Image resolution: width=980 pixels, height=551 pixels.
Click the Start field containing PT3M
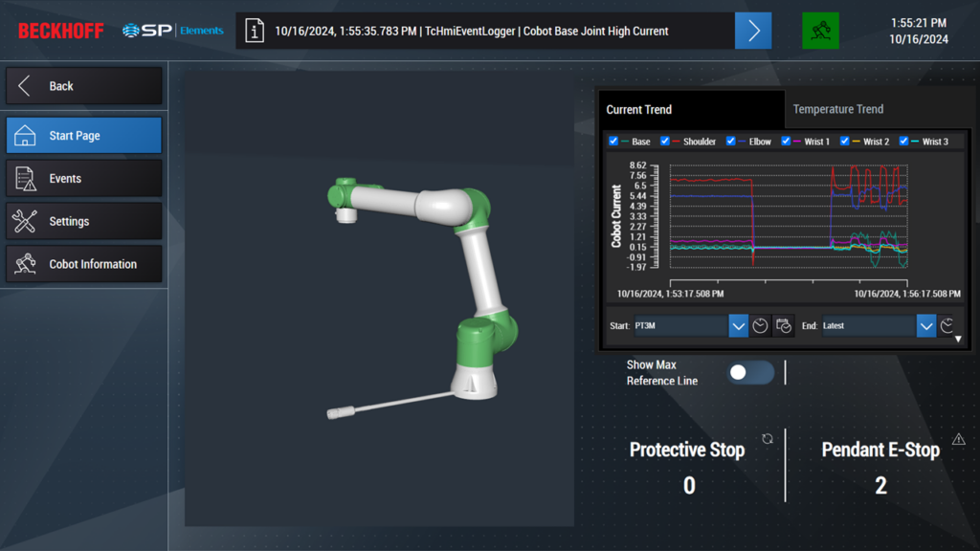[x=679, y=325]
